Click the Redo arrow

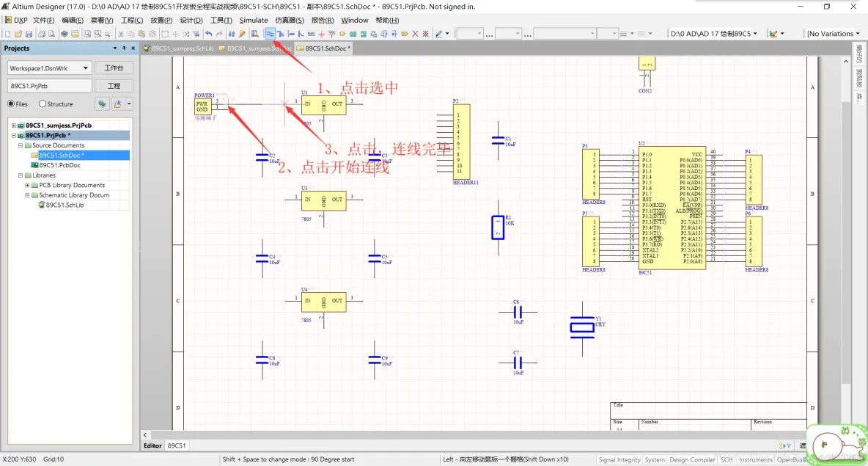coord(219,34)
